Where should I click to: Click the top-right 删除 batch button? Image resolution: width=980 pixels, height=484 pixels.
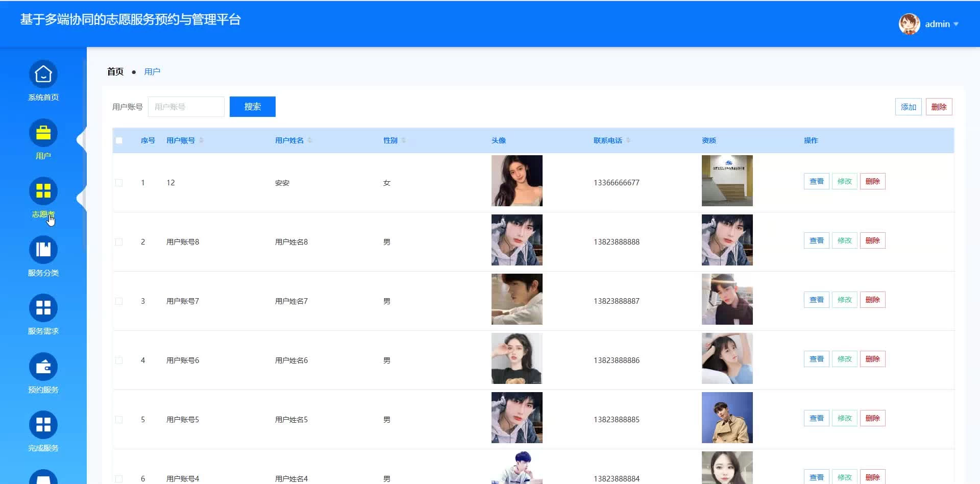tap(939, 107)
